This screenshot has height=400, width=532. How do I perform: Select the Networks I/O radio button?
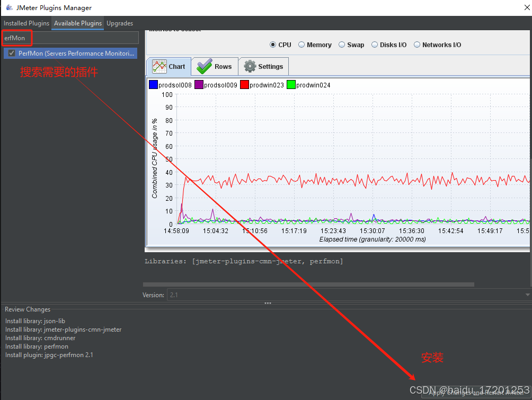coord(417,45)
